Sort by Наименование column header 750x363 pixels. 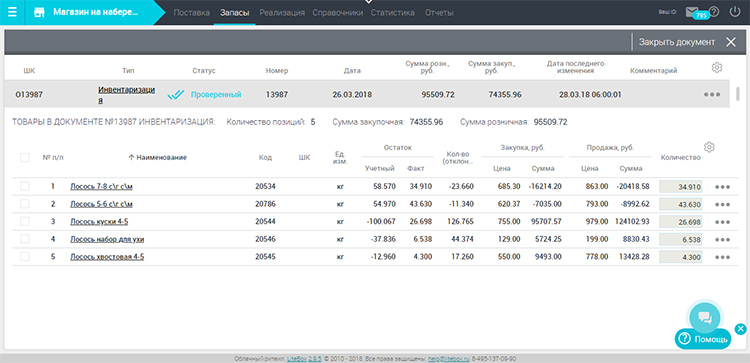pyautogui.click(x=157, y=157)
